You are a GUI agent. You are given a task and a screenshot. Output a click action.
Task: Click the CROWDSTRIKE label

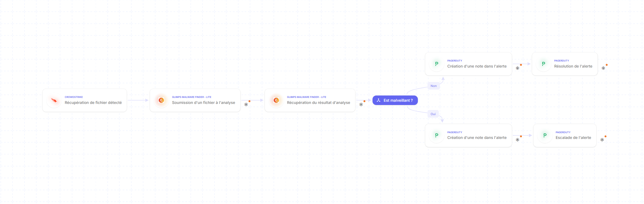click(x=74, y=97)
